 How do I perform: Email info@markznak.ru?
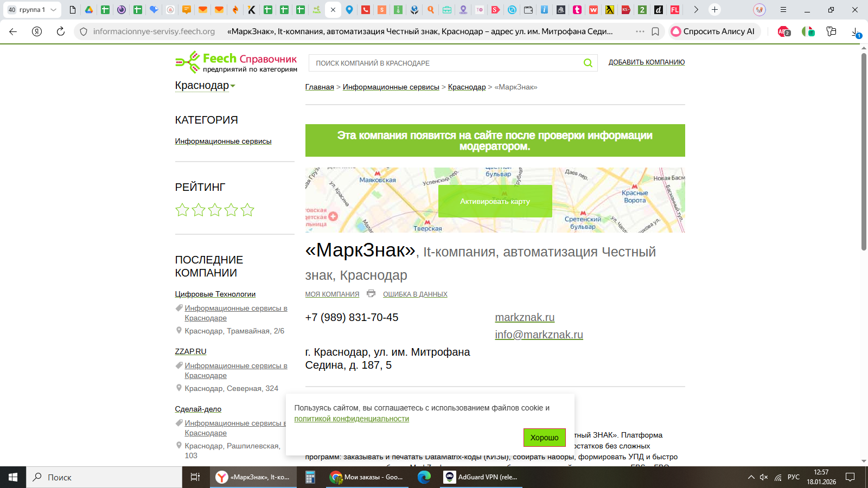click(539, 335)
